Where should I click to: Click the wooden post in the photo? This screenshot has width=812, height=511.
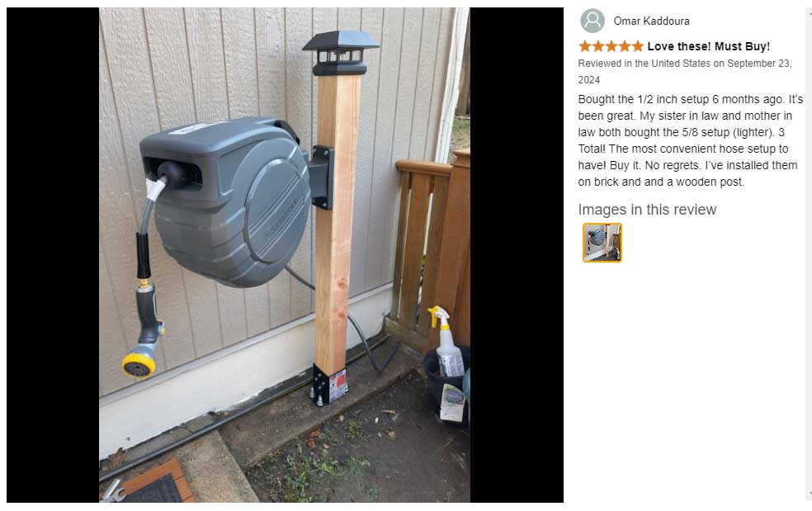click(x=338, y=223)
